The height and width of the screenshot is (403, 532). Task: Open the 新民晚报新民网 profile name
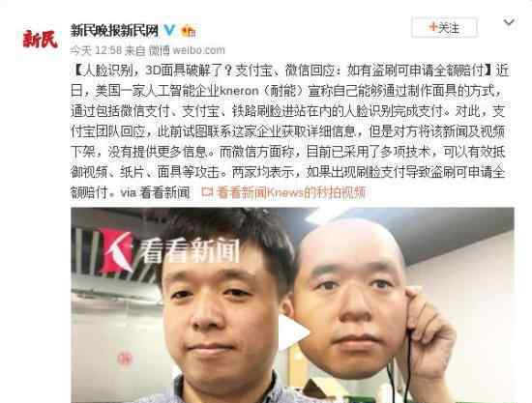(114, 31)
